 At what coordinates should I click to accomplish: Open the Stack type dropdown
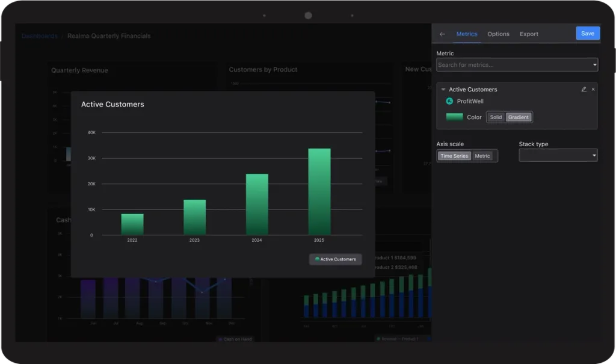pos(558,155)
